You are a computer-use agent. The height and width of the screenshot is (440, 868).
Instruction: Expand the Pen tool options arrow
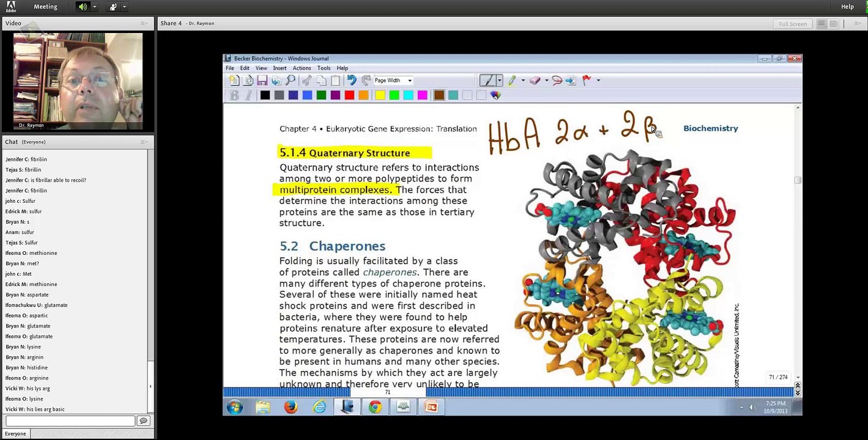499,81
